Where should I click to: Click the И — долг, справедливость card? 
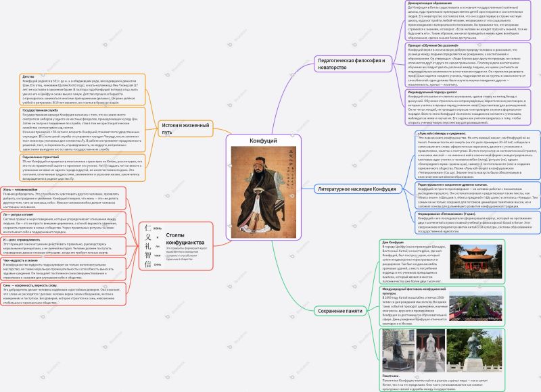pyautogui.click(x=63, y=246)
